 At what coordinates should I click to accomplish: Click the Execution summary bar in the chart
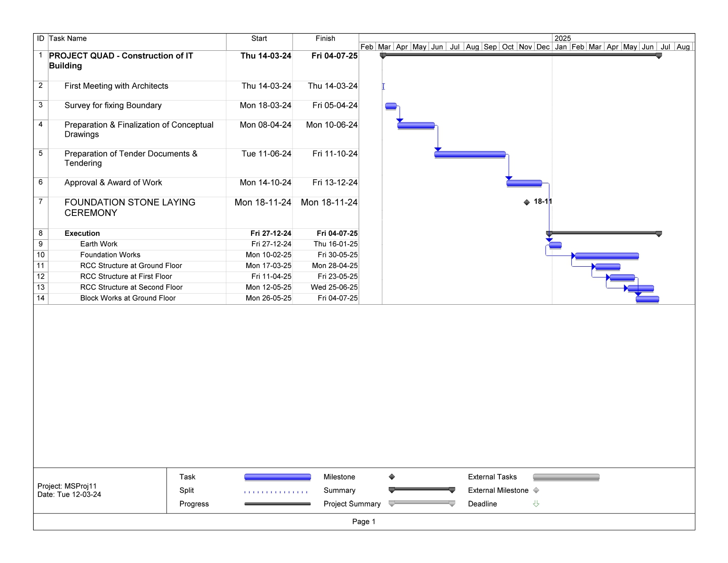pos(604,233)
